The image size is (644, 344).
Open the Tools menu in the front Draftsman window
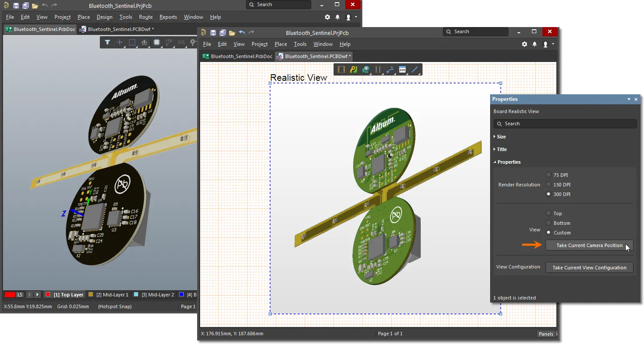click(x=300, y=44)
